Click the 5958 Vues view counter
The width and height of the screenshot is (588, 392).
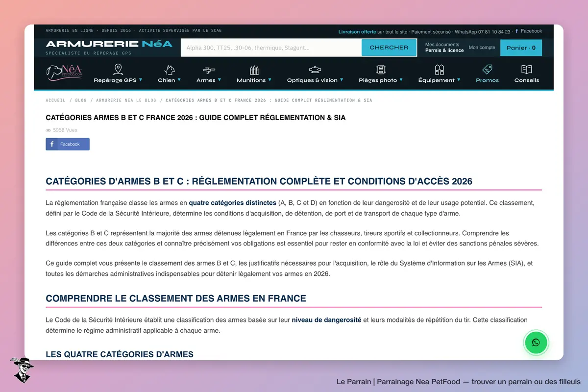(x=61, y=130)
